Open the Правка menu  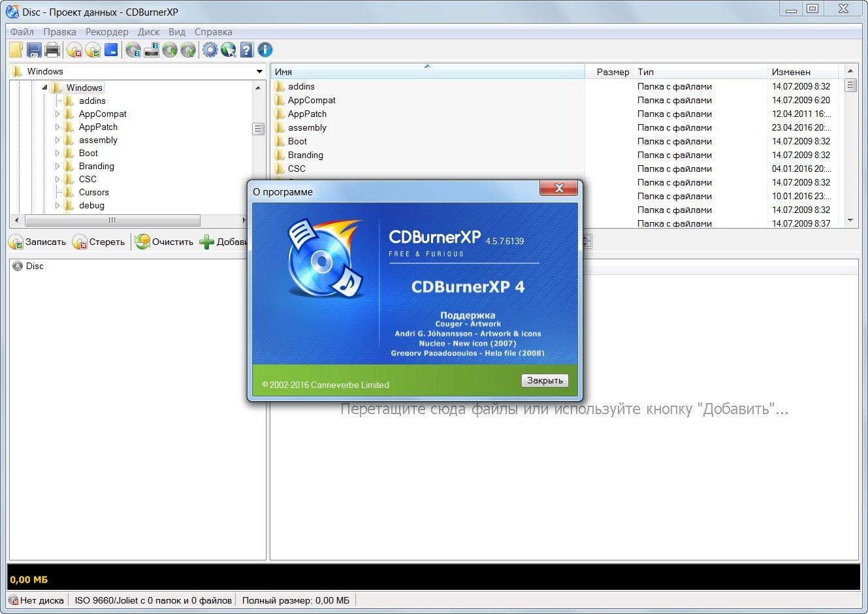[59, 31]
